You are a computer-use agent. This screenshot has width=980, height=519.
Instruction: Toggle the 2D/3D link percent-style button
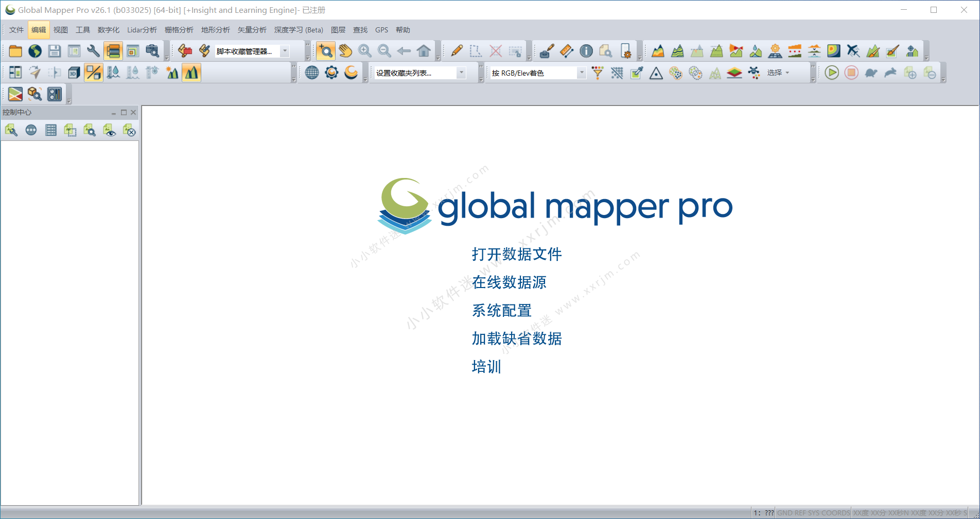[x=94, y=73]
